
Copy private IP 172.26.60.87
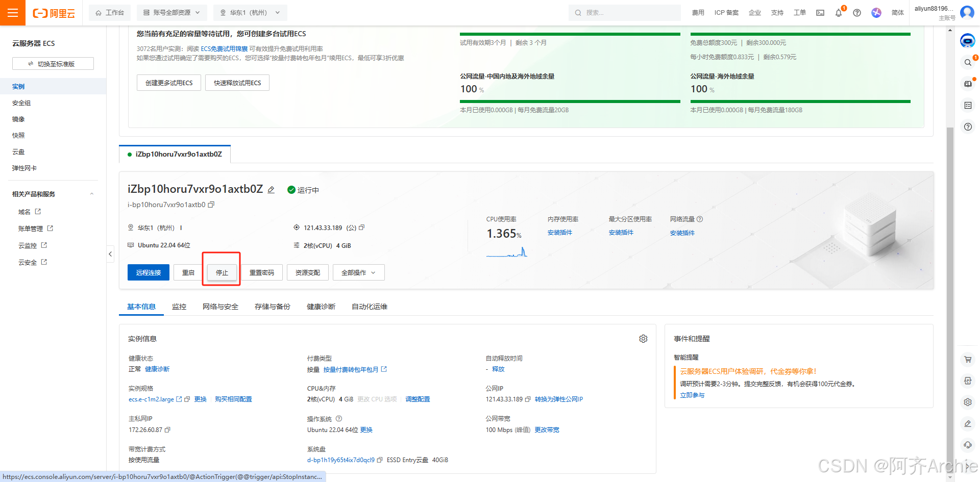pos(167,430)
